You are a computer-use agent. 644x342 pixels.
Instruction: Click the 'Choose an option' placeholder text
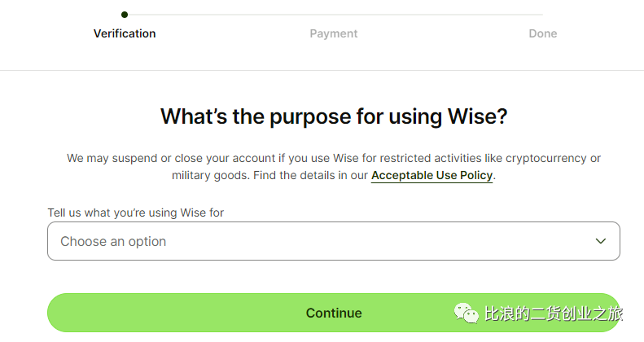[x=113, y=241]
